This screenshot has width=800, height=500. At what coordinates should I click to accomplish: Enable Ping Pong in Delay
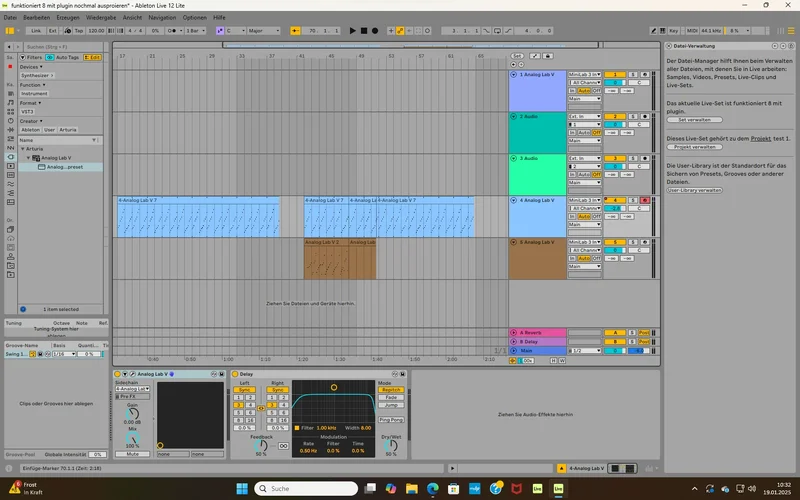391,420
